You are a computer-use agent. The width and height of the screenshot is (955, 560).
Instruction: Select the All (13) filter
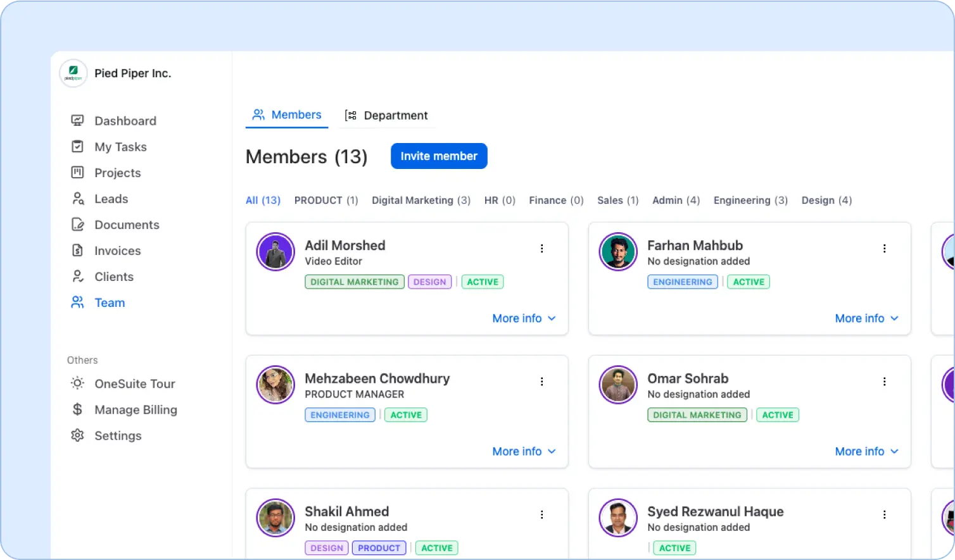click(x=263, y=200)
